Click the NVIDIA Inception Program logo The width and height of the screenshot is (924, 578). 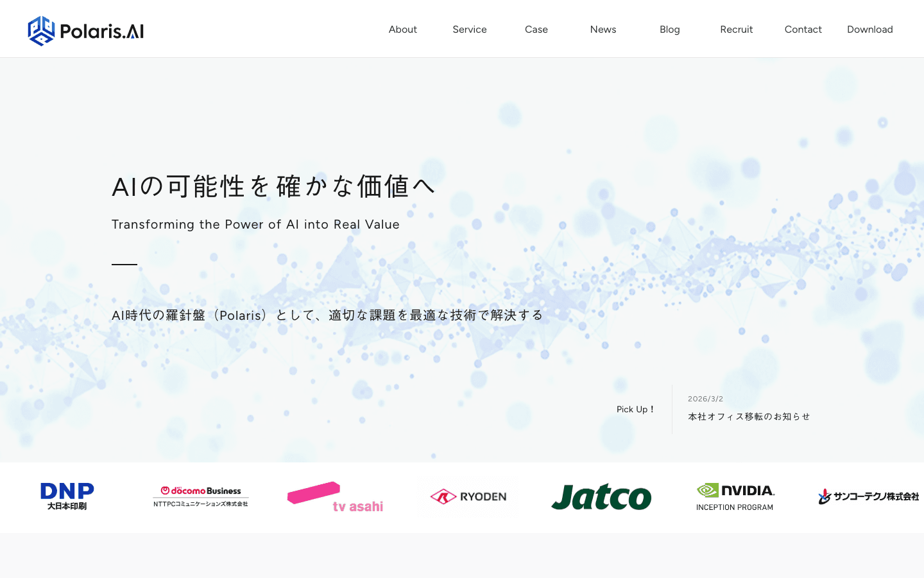pos(735,497)
